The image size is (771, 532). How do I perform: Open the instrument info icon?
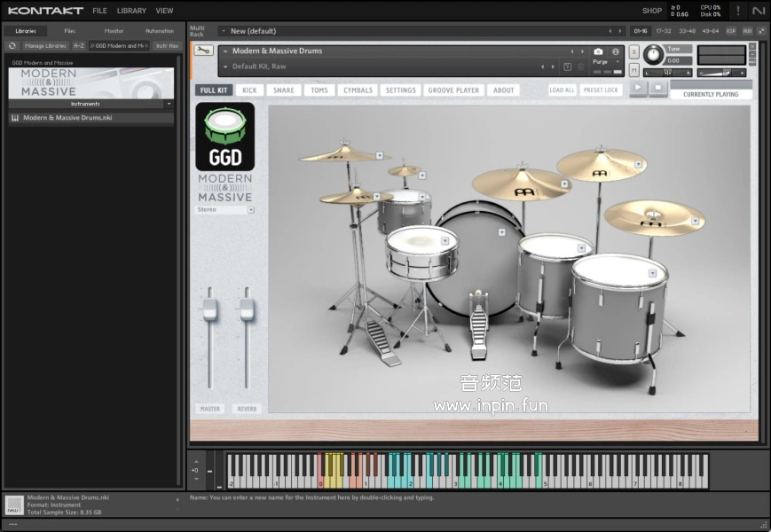tap(616, 51)
